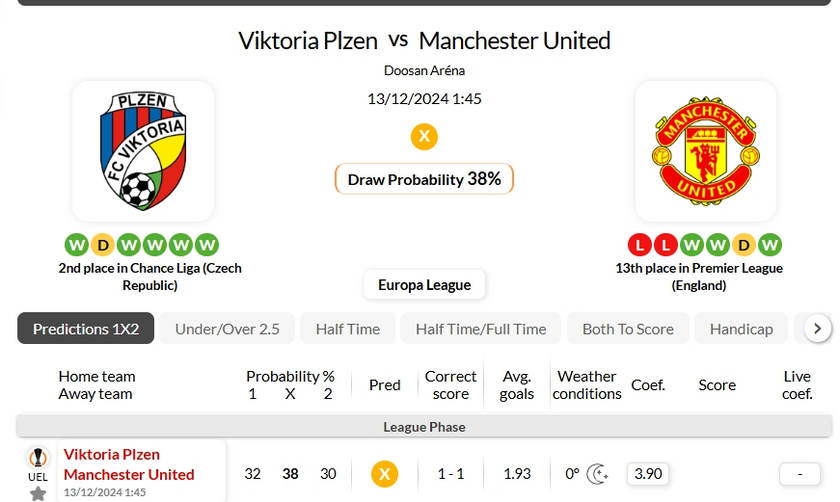
Task: Click the 3.90 coefficient button
Action: pyautogui.click(x=648, y=474)
